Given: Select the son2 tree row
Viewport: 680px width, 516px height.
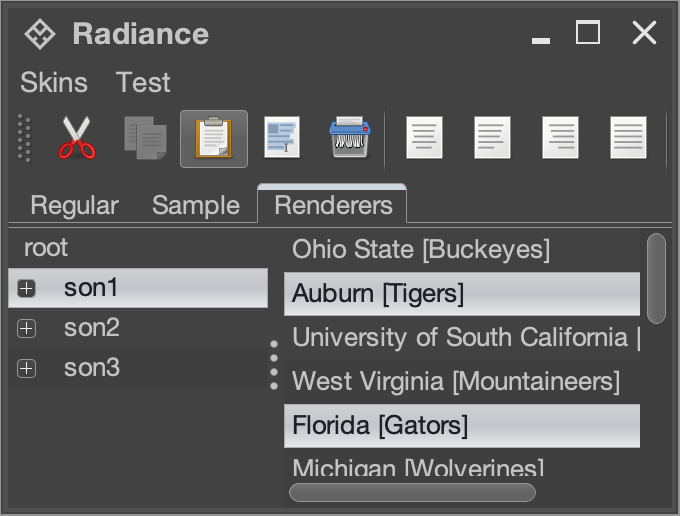Looking at the screenshot, I should point(138,328).
